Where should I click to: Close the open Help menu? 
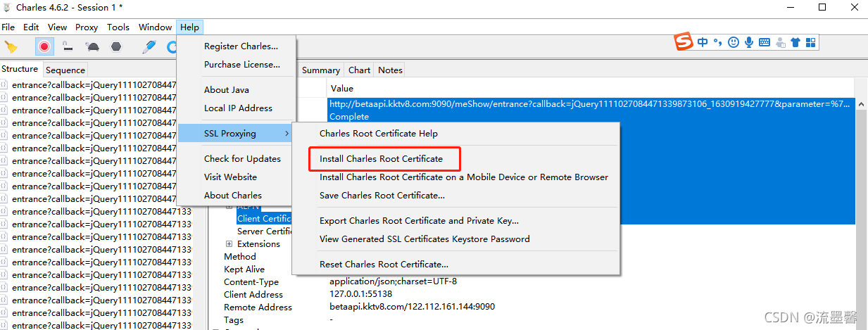coord(190,27)
